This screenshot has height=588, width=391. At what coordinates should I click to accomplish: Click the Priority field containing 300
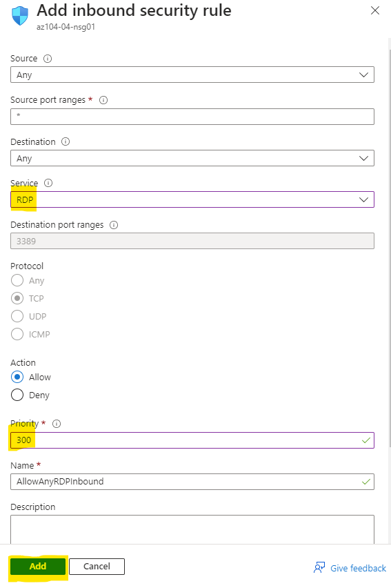tap(192, 440)
